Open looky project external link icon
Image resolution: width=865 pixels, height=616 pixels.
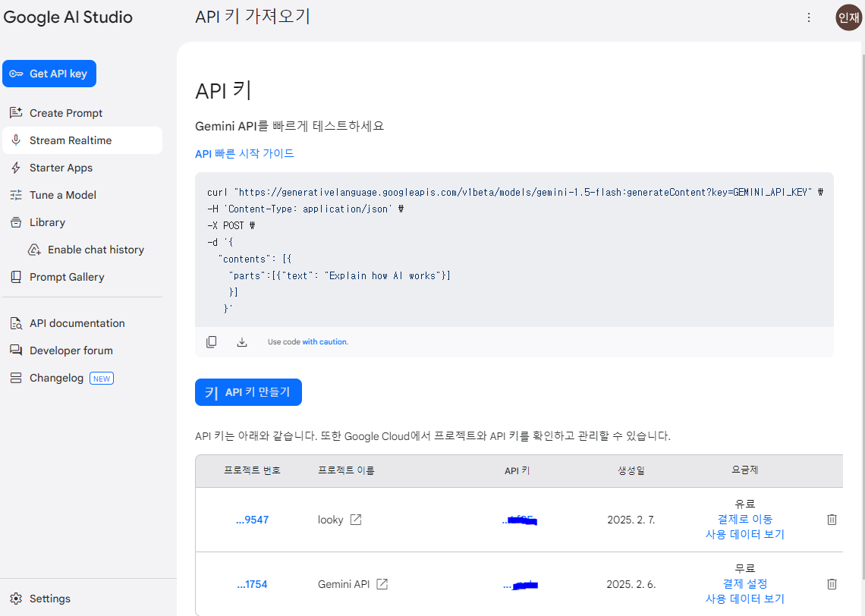(x=356, y=520)
